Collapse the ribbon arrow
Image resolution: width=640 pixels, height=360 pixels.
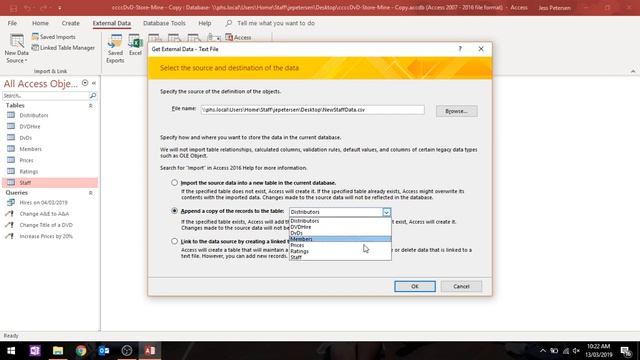click(633, 71)
